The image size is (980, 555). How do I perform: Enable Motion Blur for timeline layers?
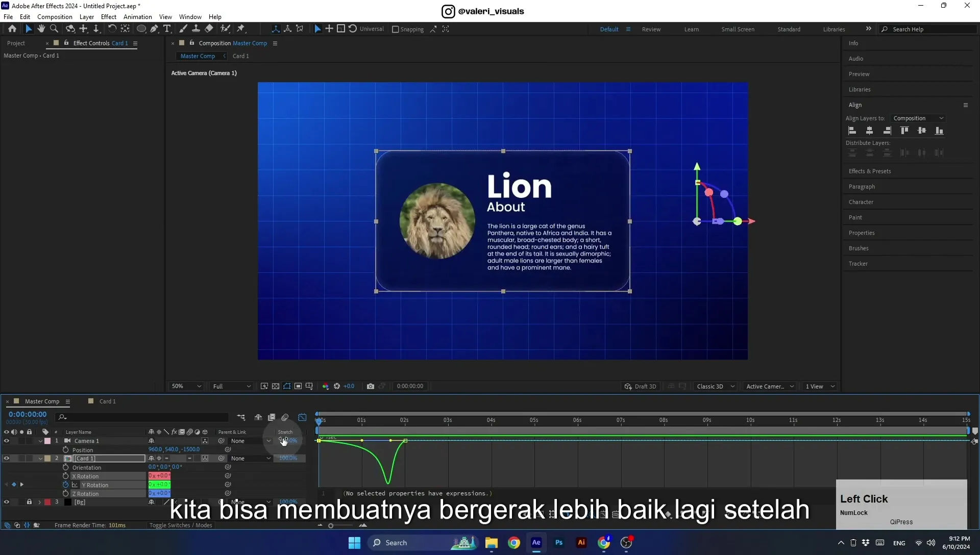point(285,417)
